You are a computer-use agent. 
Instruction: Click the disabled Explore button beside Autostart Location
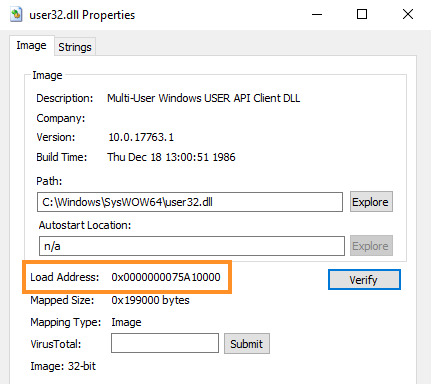371,246
